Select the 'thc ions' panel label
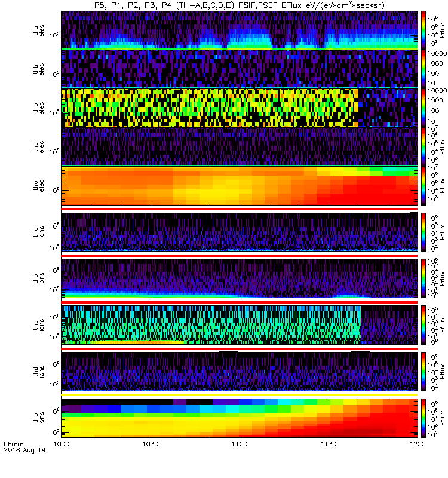 (x=38, y=325)
